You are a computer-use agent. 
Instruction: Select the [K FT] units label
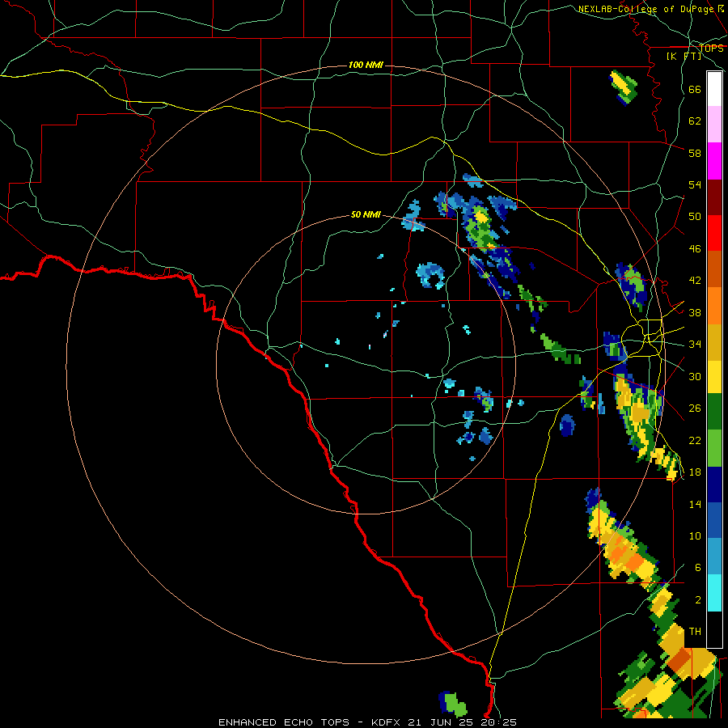click(x=684, y=57)
